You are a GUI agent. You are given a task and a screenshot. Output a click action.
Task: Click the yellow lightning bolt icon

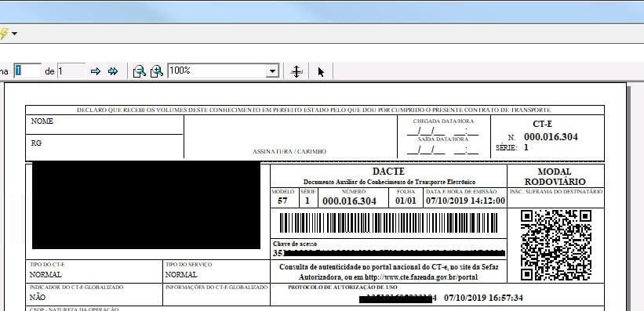[3, 34]
